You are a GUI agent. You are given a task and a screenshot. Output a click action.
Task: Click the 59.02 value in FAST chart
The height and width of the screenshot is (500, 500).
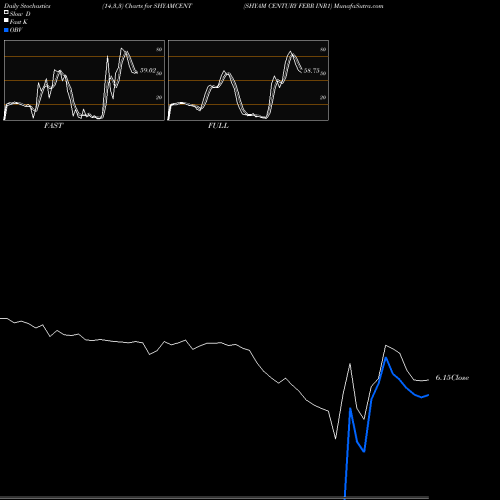(x=148, y=70)
